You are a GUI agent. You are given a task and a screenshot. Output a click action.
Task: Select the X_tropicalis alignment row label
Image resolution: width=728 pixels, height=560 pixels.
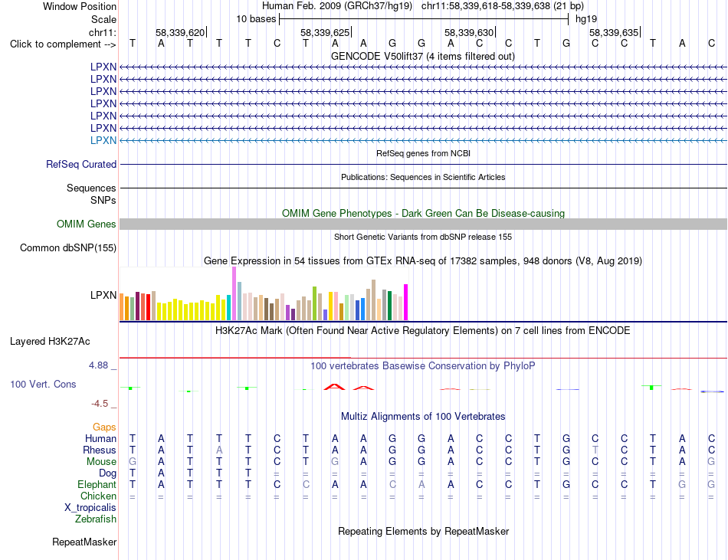coord(90,508)
